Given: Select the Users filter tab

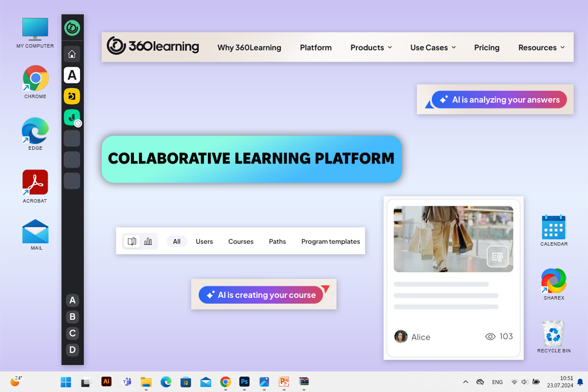Looking at the screenshot, I should point(204,242).
